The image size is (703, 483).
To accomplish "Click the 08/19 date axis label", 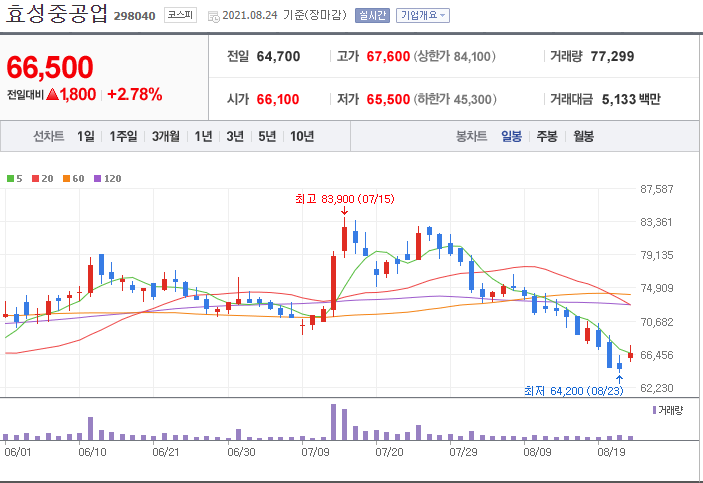I will [612, 452].
